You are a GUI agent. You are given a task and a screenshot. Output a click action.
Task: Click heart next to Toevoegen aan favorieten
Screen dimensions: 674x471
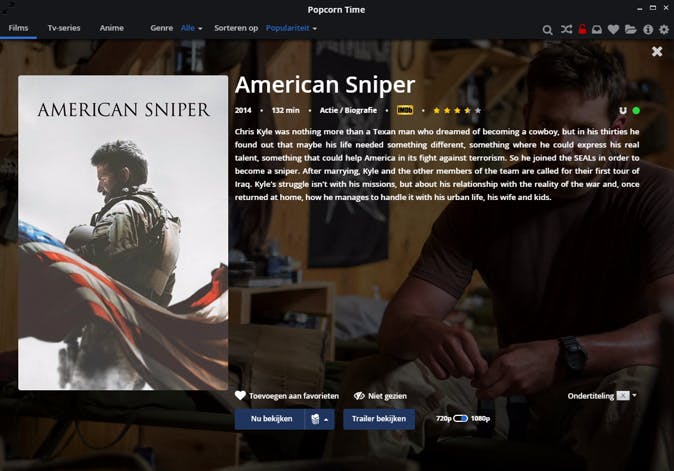pos(240,395)
